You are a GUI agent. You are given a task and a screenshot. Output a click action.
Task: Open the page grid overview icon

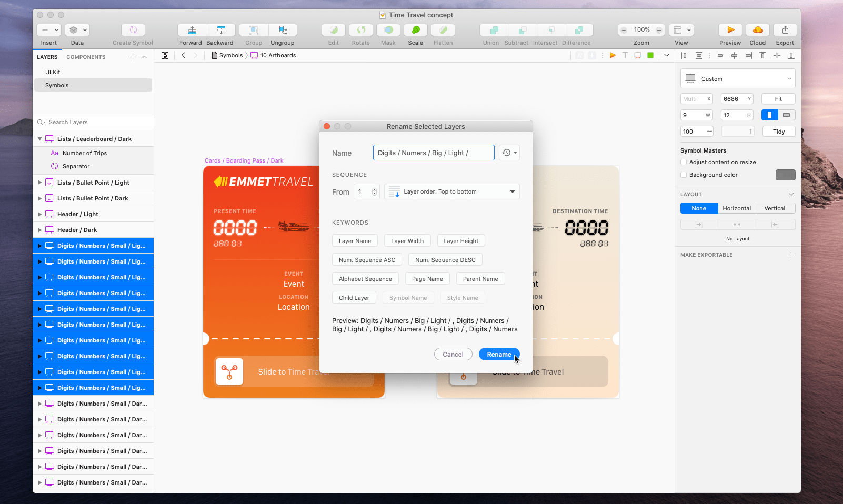pyautogui.click(x=165, y=55)
